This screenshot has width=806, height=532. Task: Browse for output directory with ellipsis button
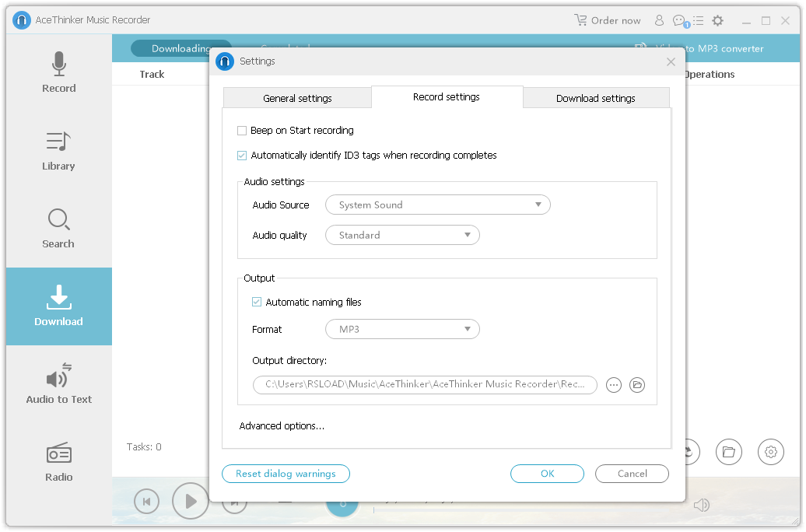click(x=614, y=385)
